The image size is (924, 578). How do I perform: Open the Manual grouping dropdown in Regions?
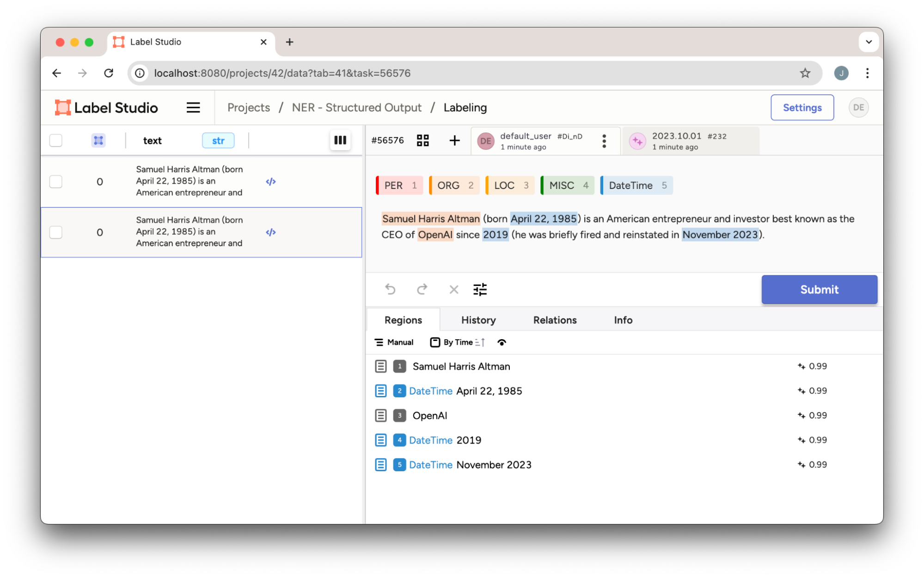coord(394,342)
